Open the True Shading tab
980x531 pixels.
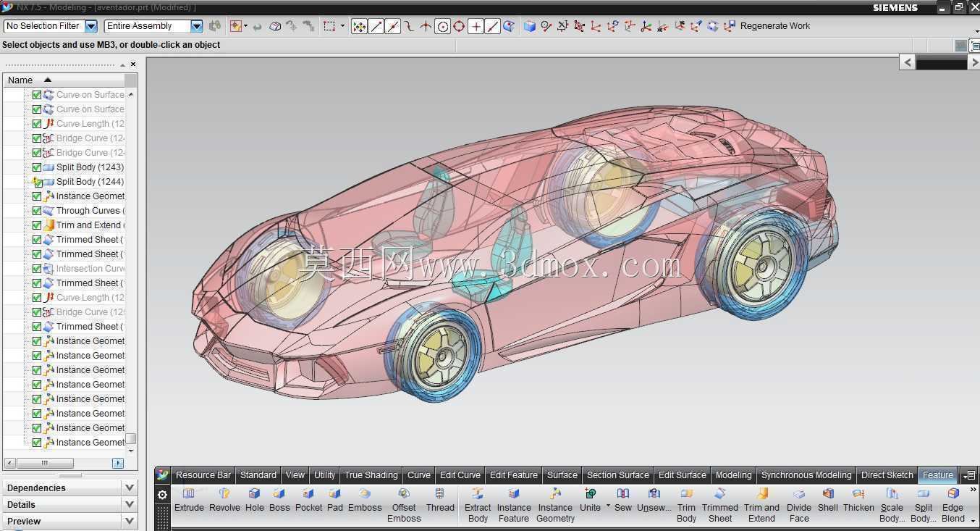pyautogui.click(x=371, y=475)
